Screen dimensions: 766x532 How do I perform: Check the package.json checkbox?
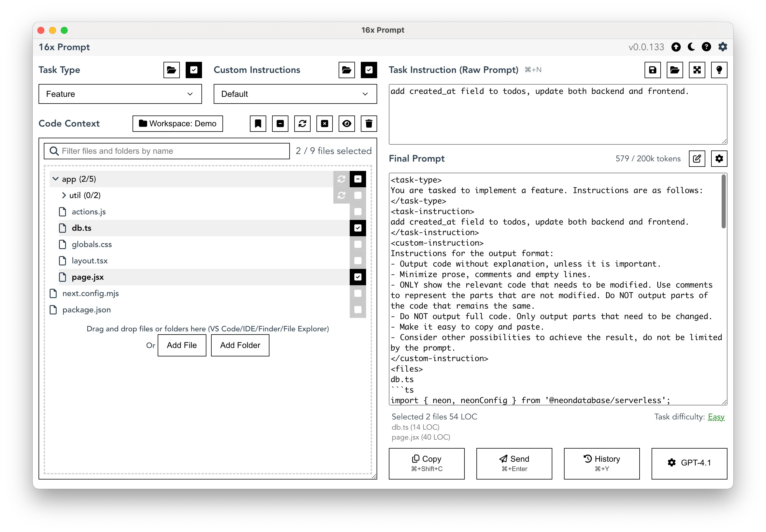tap(358, 310)
